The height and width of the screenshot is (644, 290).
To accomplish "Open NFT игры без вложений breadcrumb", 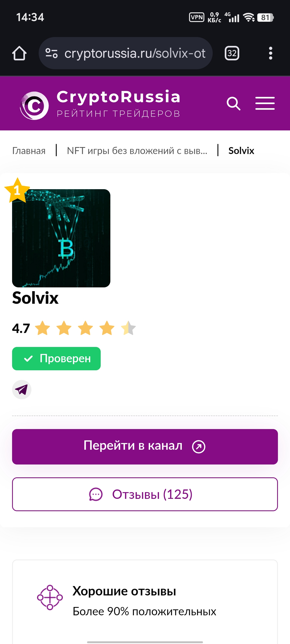I will tap(137, 151).
